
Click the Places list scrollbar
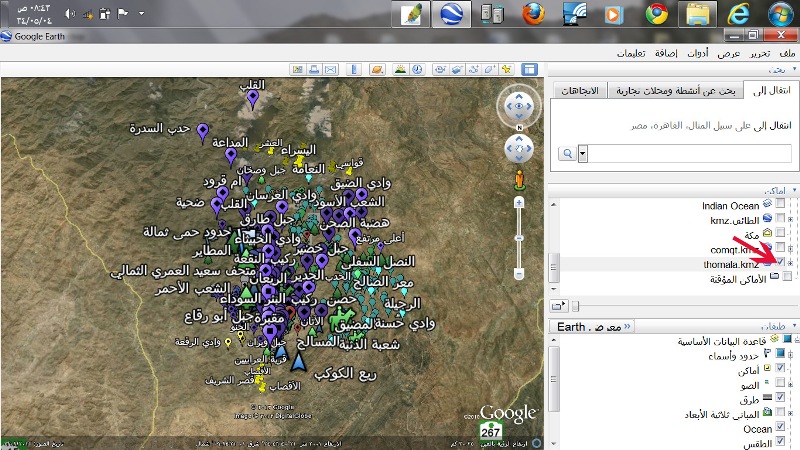click(x=554, y=267)
